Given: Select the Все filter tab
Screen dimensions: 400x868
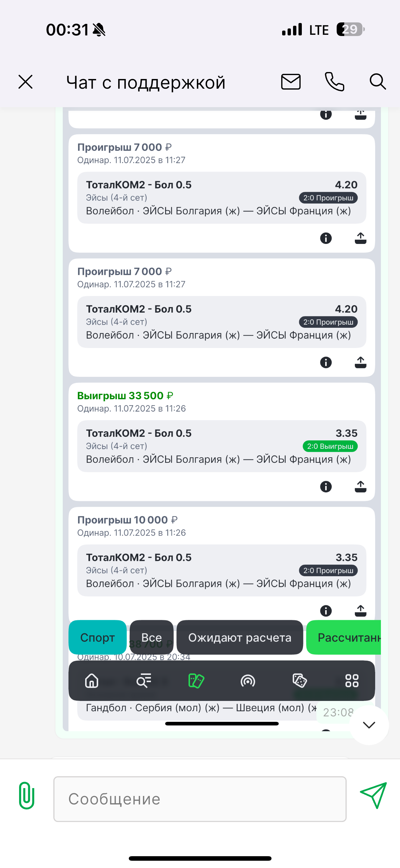Looking at the screenshot, I should [x=152, y=637].
